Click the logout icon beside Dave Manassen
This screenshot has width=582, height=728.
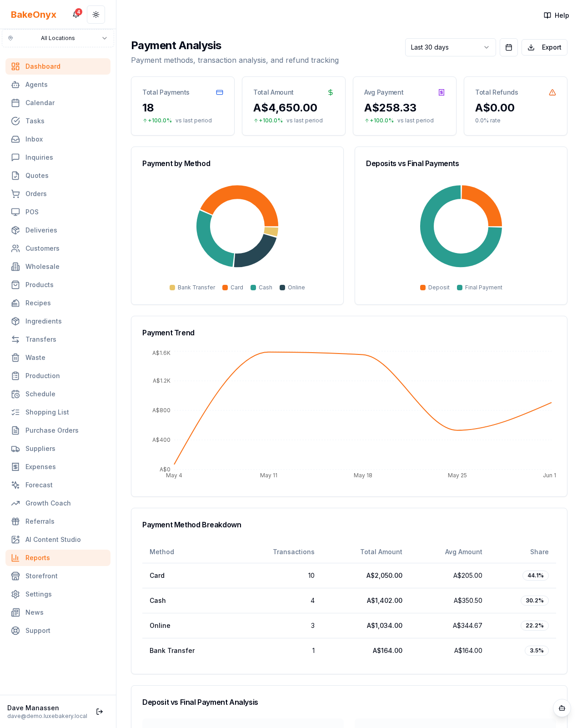(100, 712)
